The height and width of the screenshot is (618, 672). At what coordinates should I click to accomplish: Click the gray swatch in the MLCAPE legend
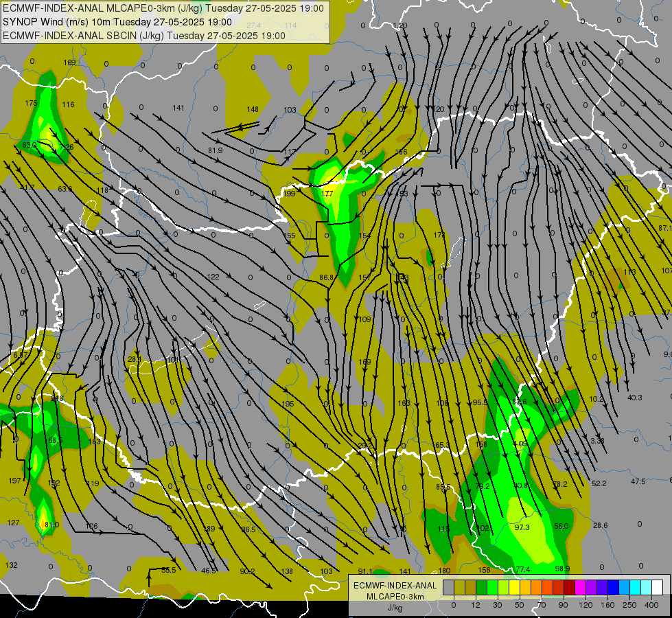[x=448, y=587]
